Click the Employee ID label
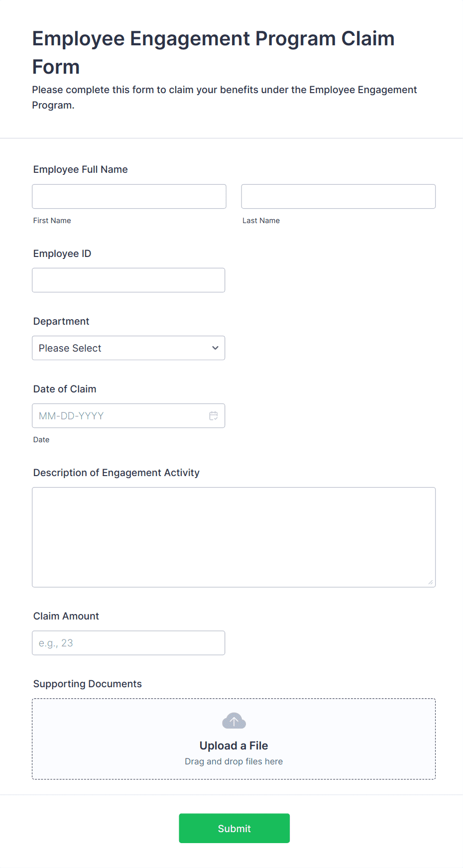This screenshot has height=868, width=463. click(x=62, y=253)
